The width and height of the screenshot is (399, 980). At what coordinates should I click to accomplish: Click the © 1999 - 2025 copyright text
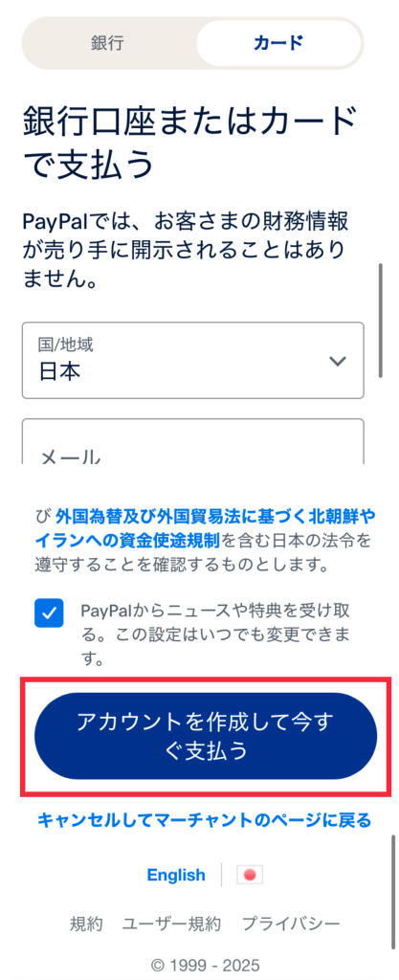point(206,965)
